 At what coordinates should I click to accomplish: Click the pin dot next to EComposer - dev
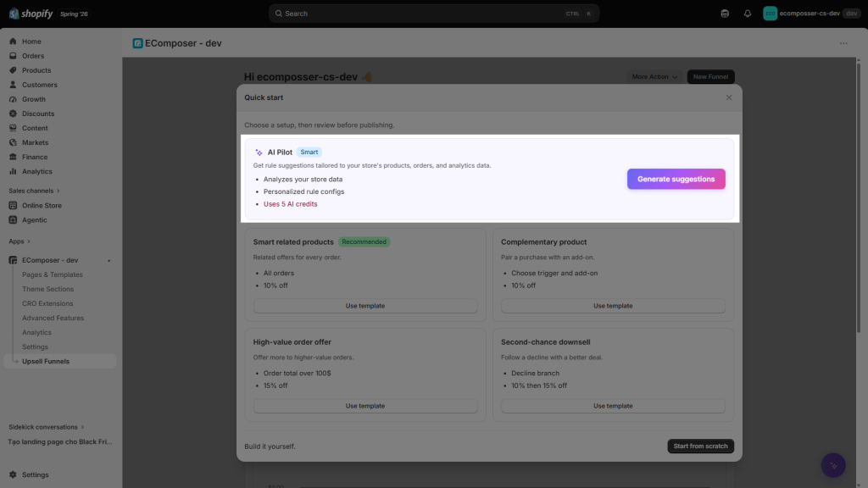click(x=109, y=261)
